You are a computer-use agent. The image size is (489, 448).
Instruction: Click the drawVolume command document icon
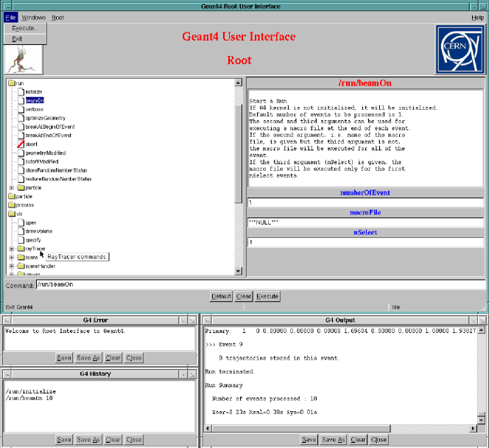[x=21, y=231]
